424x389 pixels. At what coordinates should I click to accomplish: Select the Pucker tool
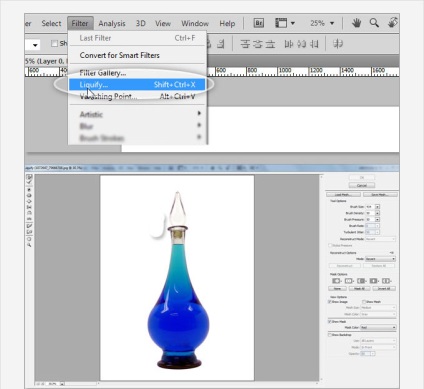29,195
